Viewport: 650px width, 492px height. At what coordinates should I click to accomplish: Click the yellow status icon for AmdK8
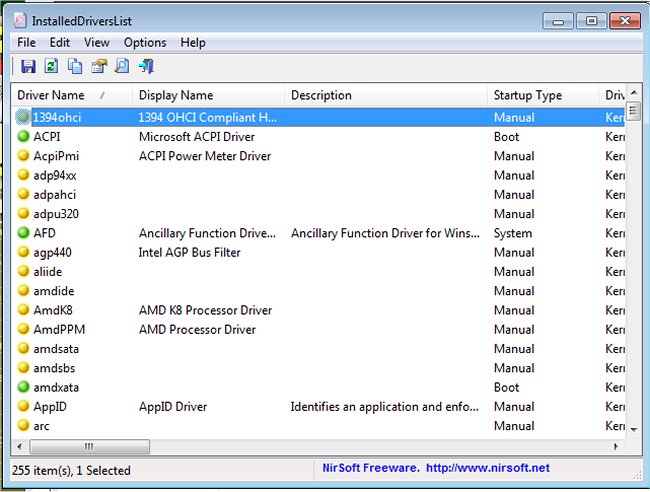(23, 310)
